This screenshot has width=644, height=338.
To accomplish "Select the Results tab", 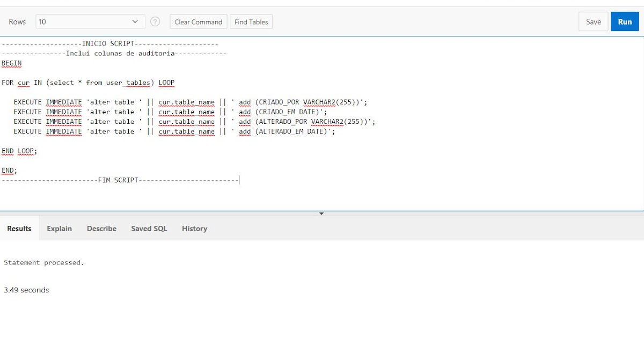I will tap(19, 228).
